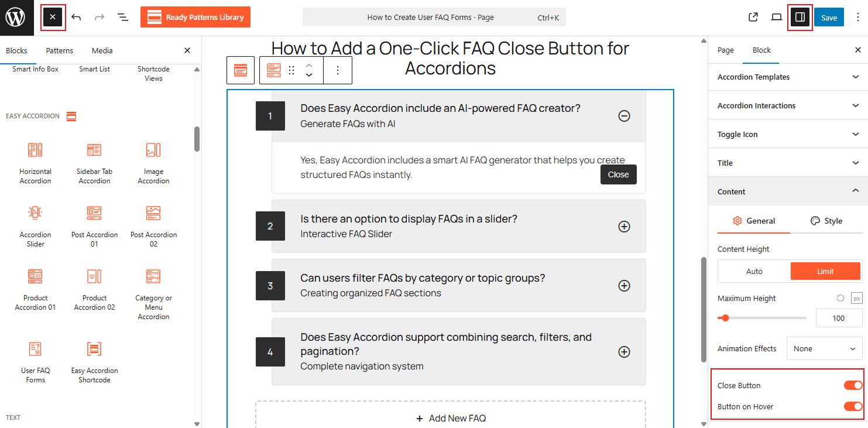Open the Animation Effects dropdown

824,348
